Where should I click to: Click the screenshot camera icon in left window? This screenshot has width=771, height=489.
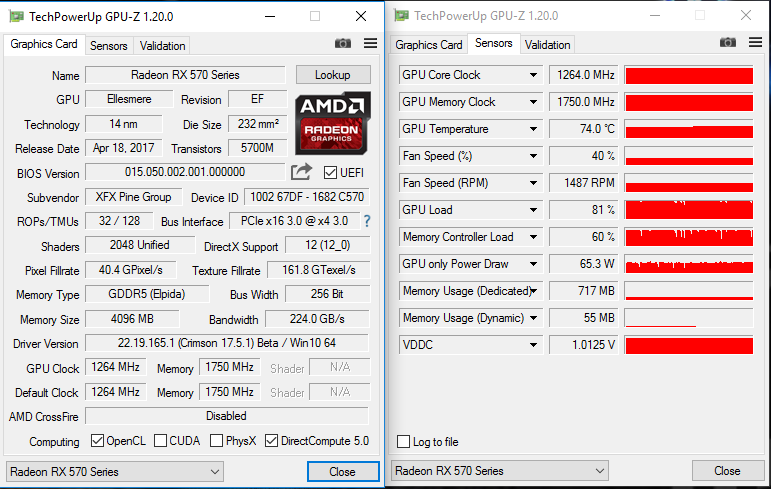coord(343,44)
